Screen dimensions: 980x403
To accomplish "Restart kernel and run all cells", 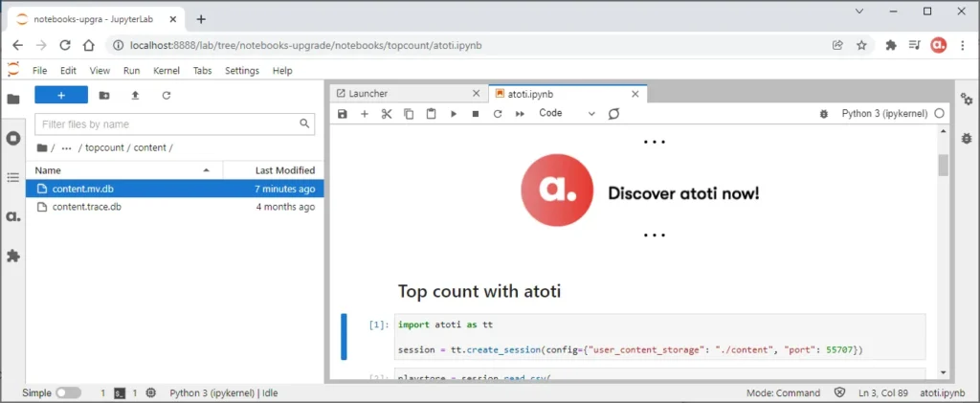I will [x=520, y=114].
